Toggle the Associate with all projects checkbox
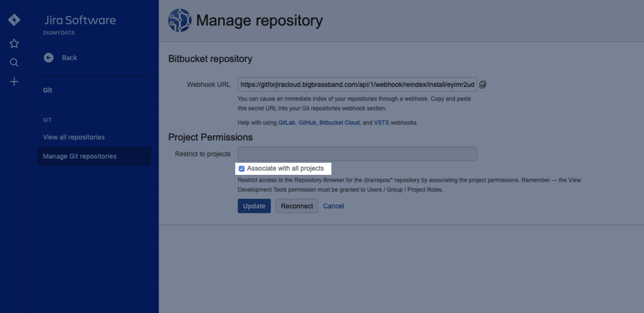The width and height of the screenshot is (644, 313). click(242, 169)
